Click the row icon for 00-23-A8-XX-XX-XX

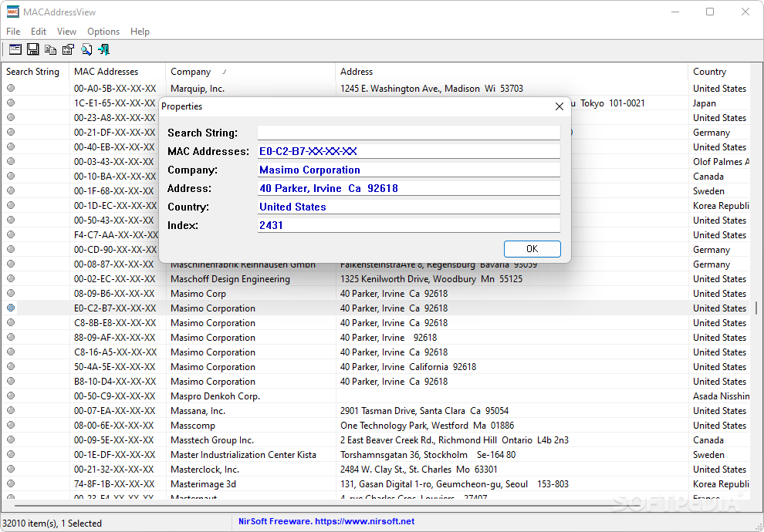11,117
